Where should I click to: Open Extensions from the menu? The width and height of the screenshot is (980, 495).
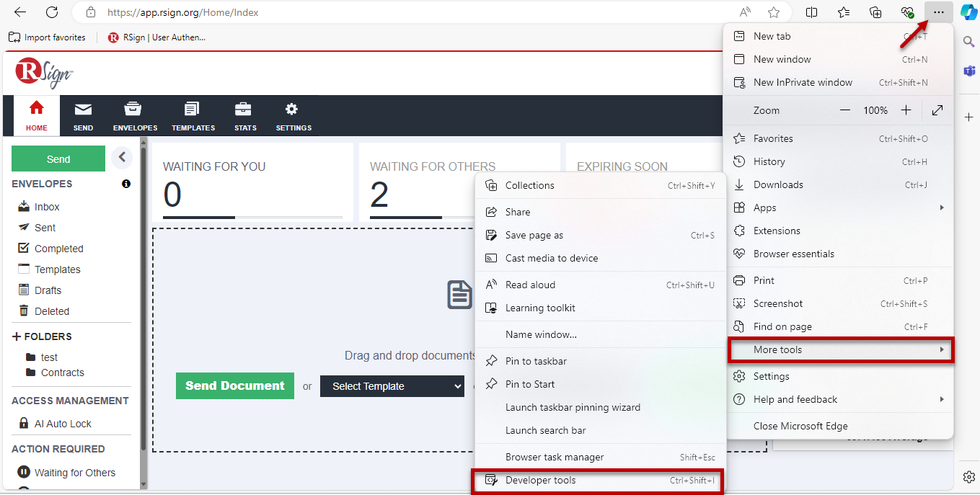839,231
